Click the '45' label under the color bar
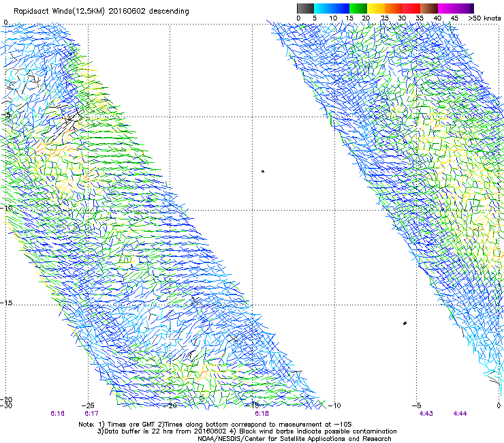Screen dimensions: 504x443 454,18
